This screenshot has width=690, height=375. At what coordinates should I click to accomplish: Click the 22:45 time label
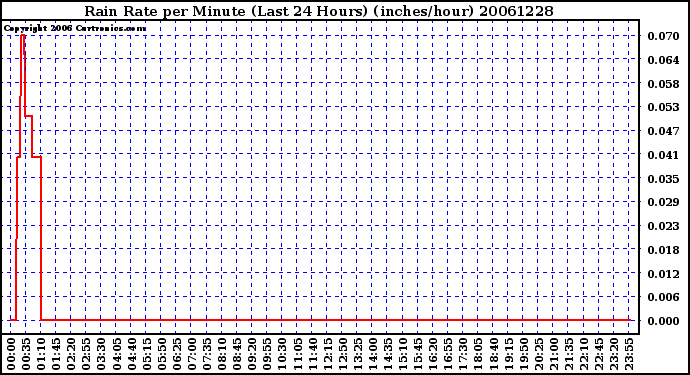599,354
